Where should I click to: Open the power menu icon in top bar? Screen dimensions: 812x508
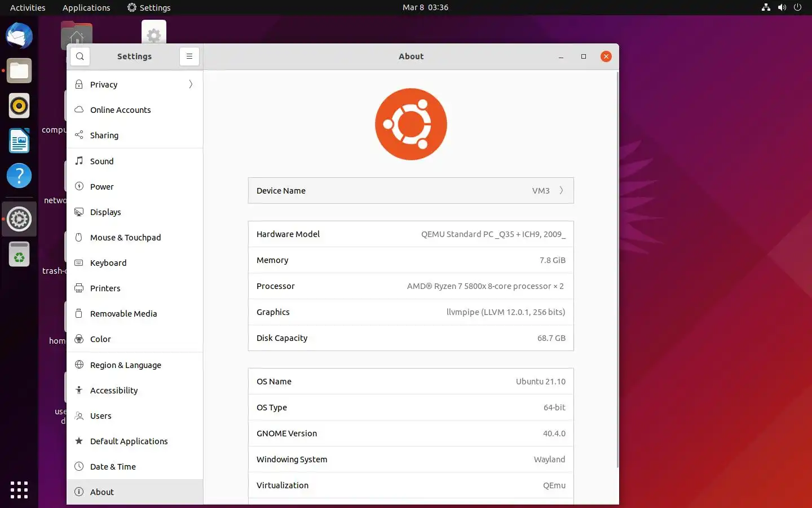tap(797, 7)
